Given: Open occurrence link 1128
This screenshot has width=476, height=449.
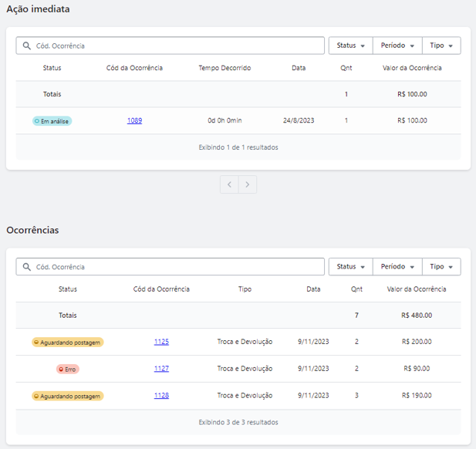Looking at the screenshot, I should point(161,396).
